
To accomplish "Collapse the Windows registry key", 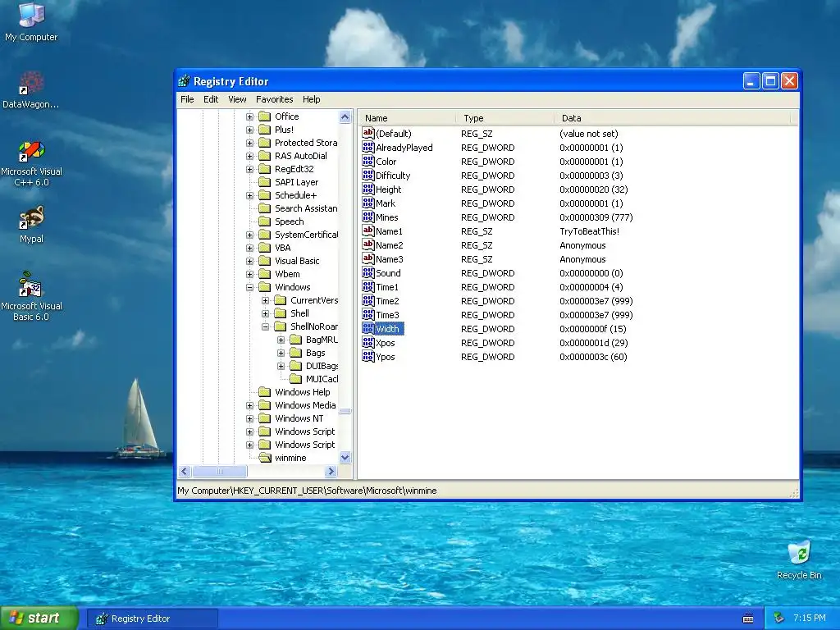I will click(249, 287).
